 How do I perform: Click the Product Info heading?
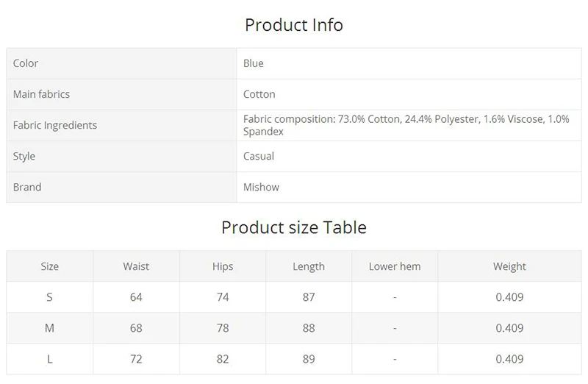[294, 25]
